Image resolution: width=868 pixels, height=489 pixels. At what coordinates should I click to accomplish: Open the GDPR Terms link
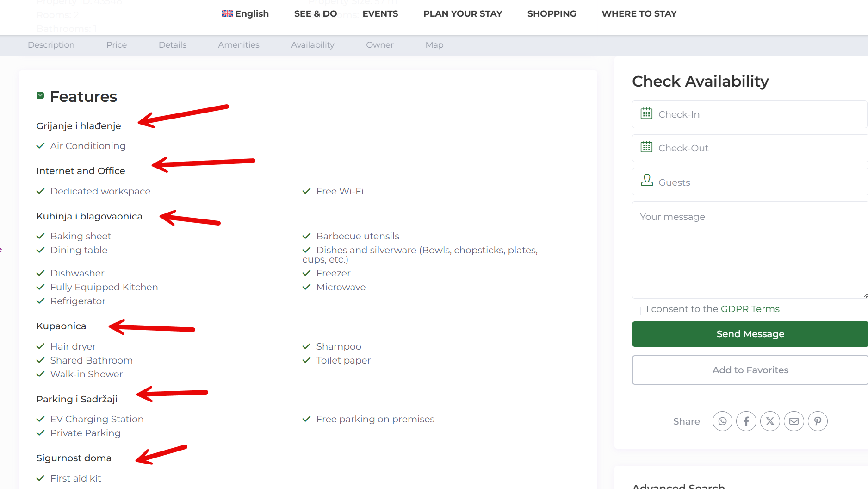pyautogui.click(x=750, y=309)
